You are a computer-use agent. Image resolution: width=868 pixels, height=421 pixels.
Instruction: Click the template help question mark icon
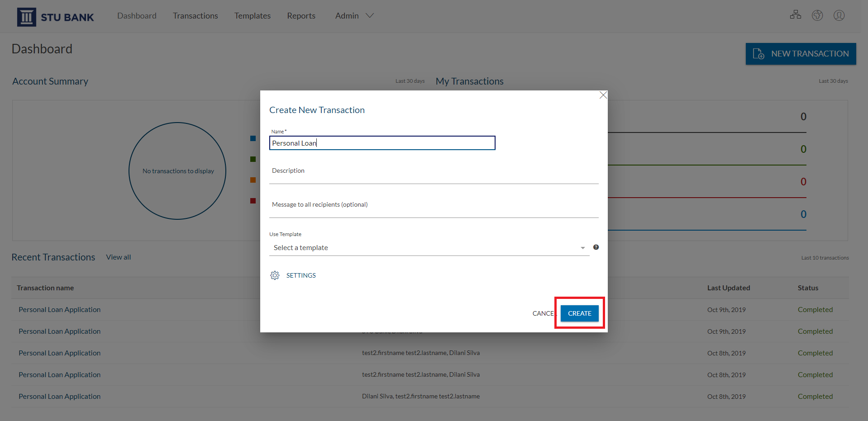[596, 247]
